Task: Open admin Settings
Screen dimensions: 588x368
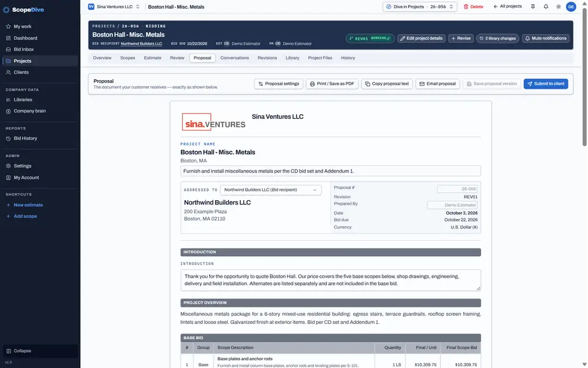Action: (22, 165)
